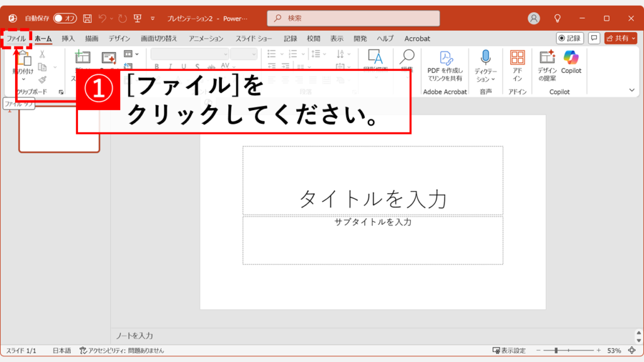644x362 pixels.
Task: Toggle AutoSave switch on
Action: pos(65,18)
